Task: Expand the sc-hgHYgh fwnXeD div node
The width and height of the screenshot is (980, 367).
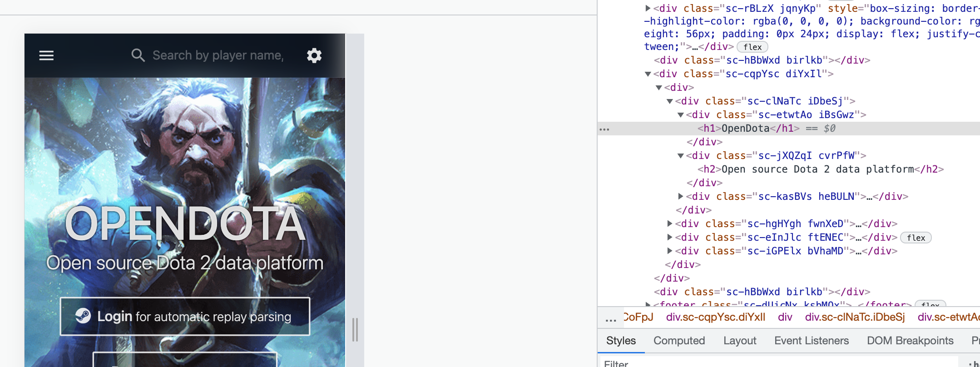Action: point(670,223)
